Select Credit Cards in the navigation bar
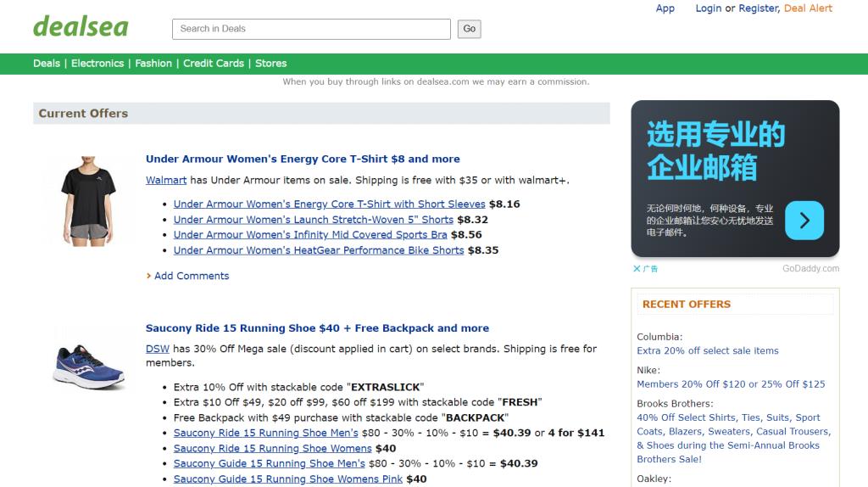The width and height of the screenshot is (868, 487). 214,63
